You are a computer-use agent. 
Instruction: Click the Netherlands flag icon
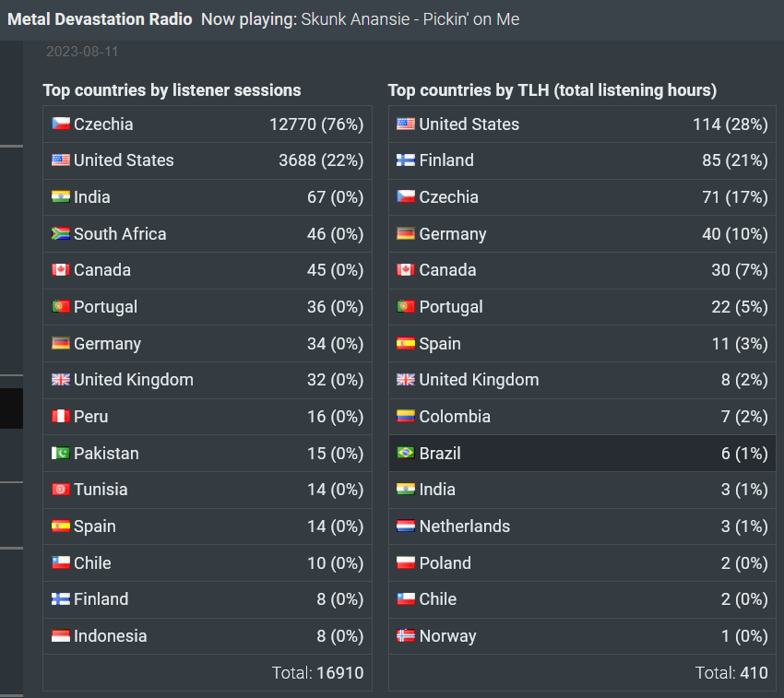point(406,526)
